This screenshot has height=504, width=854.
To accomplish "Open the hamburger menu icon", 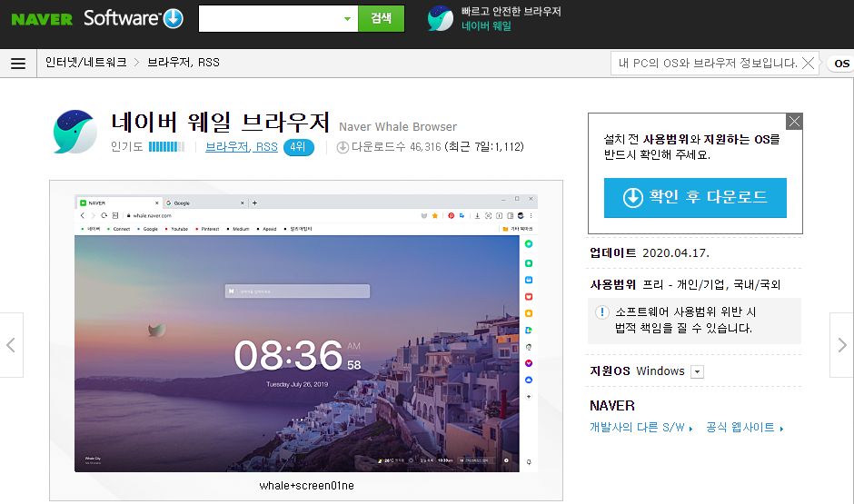I will tap(18, 64).
